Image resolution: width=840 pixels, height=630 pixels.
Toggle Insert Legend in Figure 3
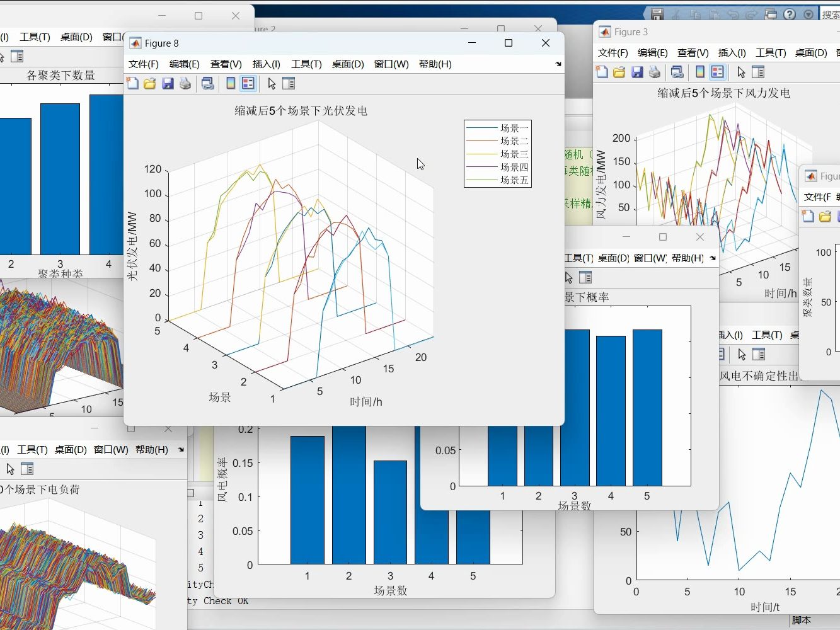[718, 72]
